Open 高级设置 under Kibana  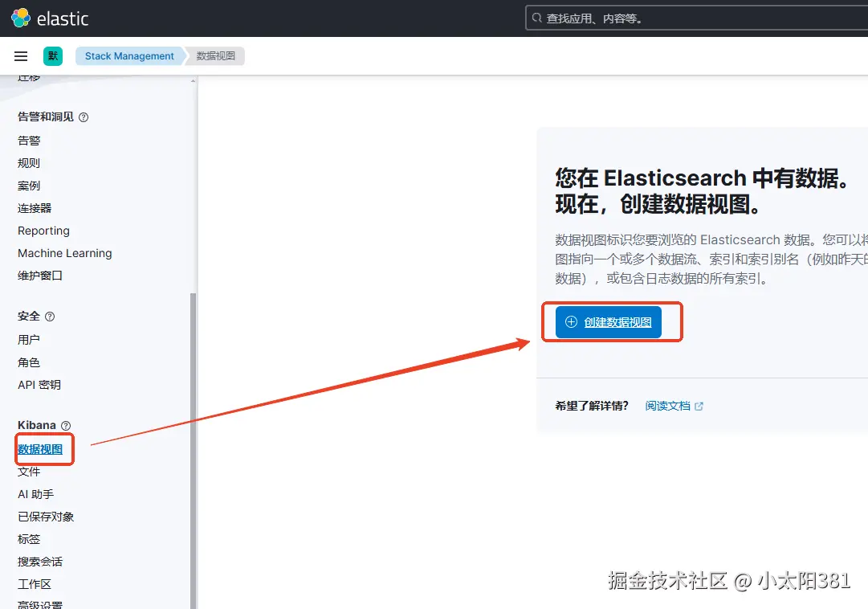coord(40,604)
